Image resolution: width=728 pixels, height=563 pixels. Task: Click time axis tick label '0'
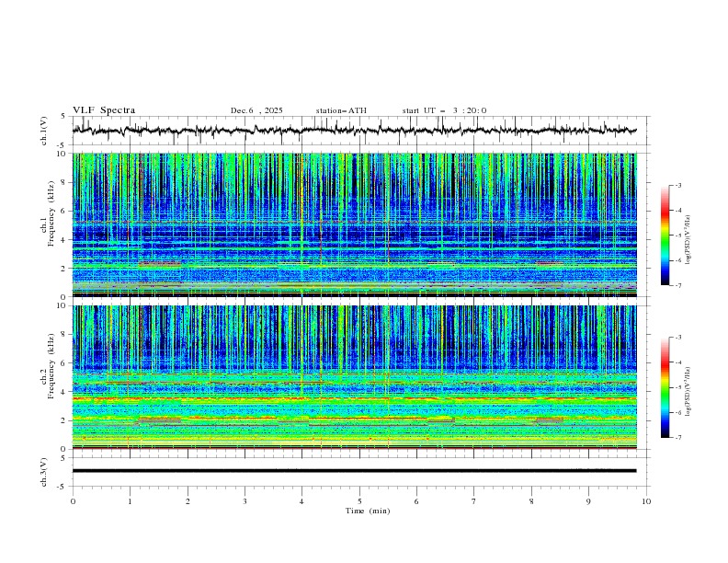click(x=73, y=501)
